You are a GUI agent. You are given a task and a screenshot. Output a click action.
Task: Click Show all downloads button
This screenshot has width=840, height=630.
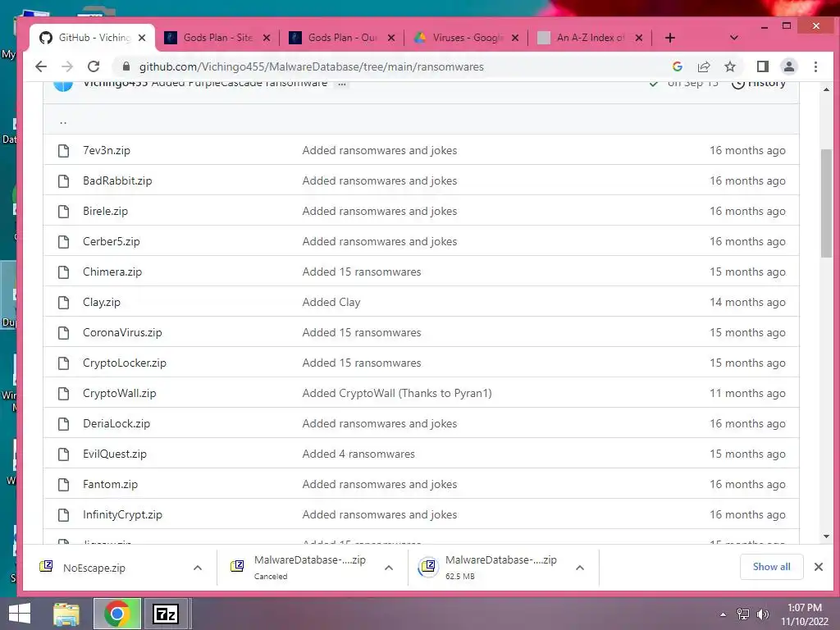[771, 567]
